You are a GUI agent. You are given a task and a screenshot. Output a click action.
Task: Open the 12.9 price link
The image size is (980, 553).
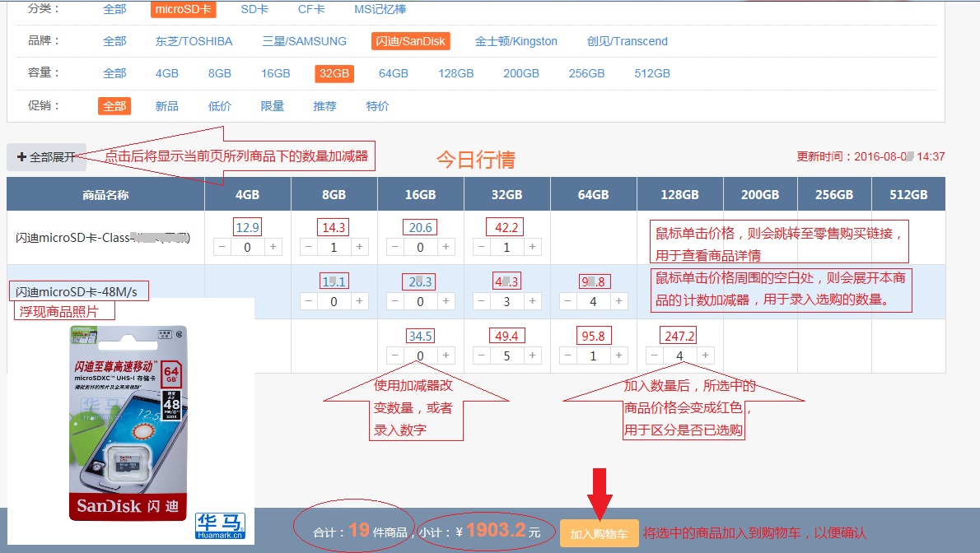[x=248, y=227]
